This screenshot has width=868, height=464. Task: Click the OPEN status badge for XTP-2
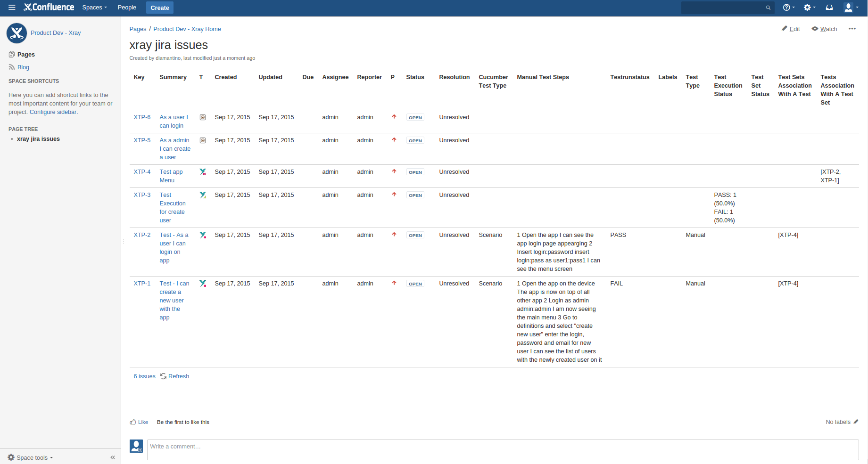tap(415, 236)
